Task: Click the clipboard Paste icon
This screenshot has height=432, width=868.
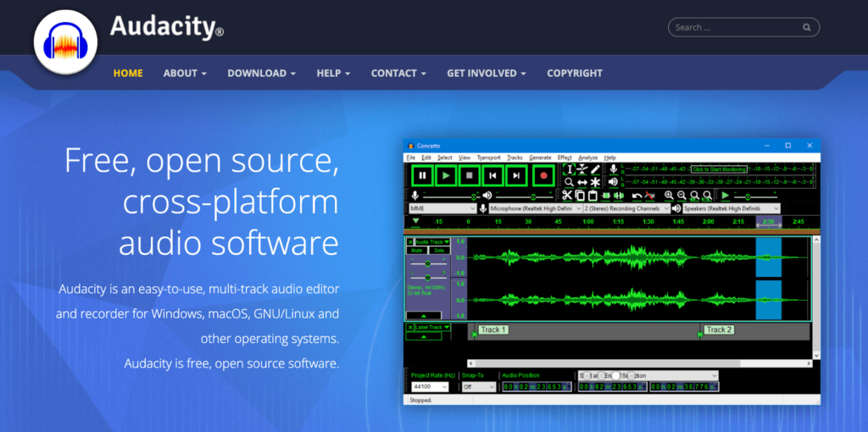Action: 593,196
